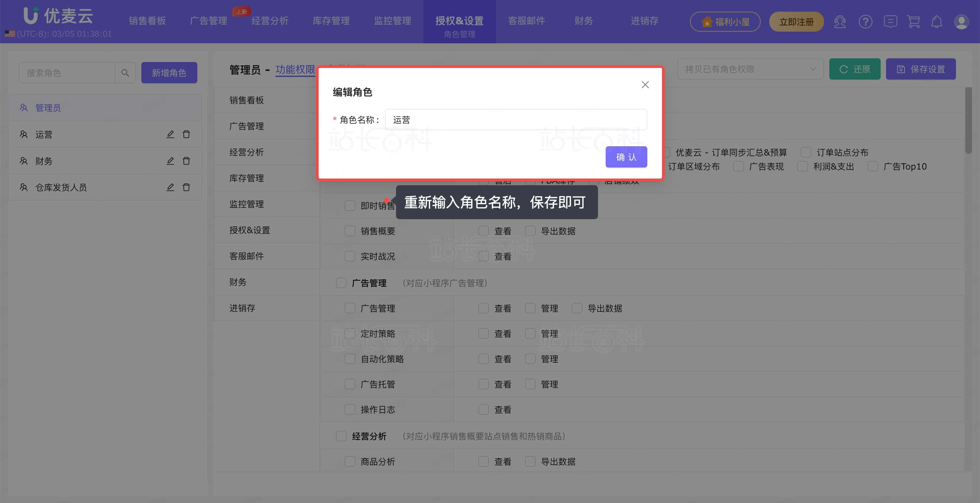Click the 新增角色 button
This screenshot has height=503, width=980.
pyautogui.click(x=169, y=73)
